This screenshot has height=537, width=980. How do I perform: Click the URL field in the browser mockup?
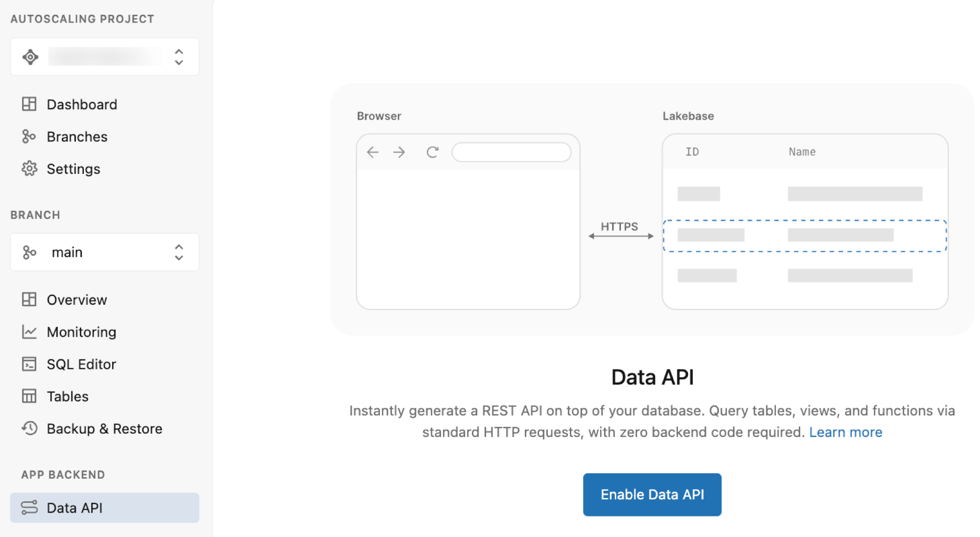click(511, 152)
